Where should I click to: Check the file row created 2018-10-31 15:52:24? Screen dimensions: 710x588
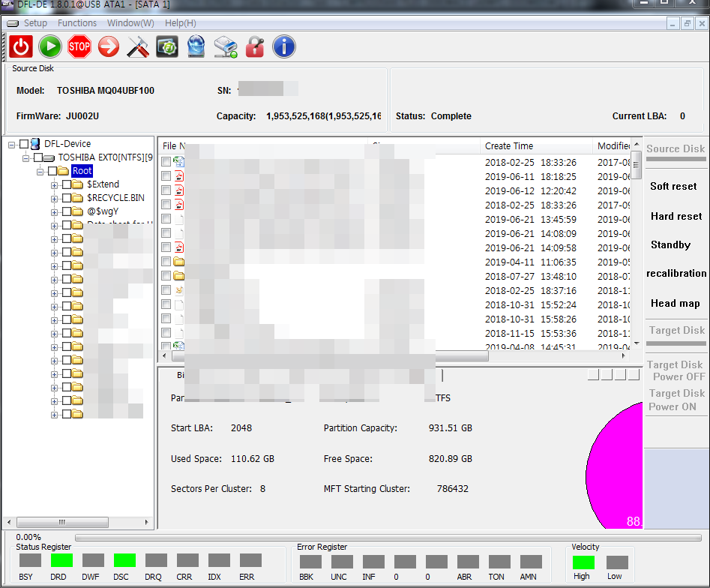166,304
